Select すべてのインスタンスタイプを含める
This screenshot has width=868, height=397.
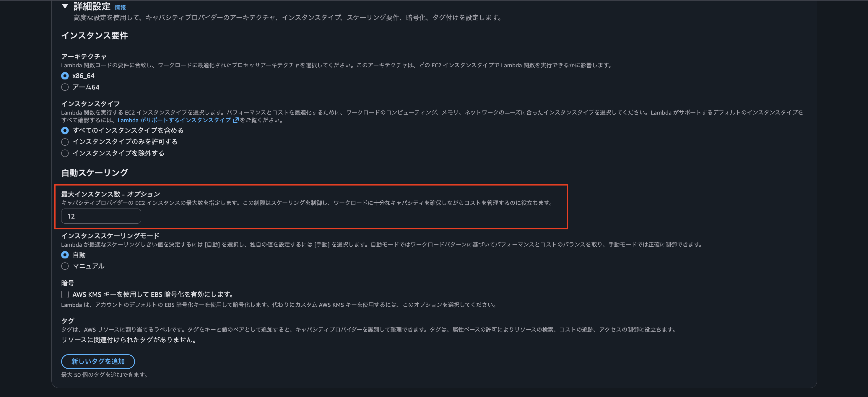(65, 131)
